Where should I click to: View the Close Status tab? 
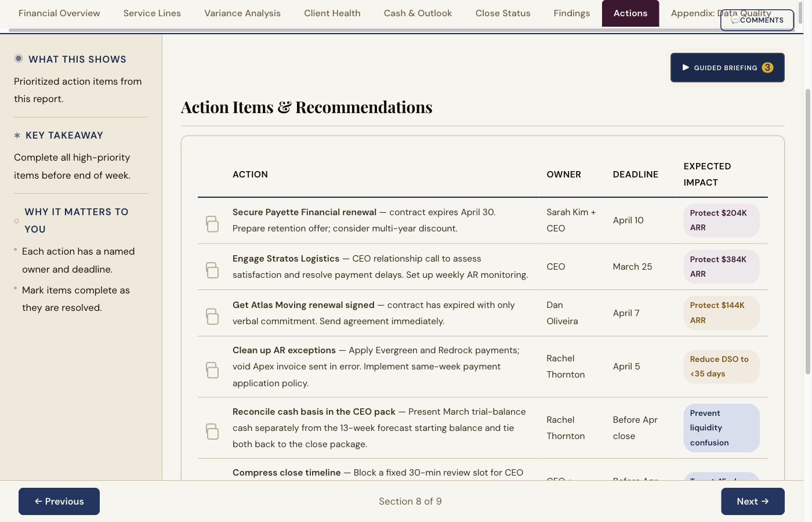503,13
